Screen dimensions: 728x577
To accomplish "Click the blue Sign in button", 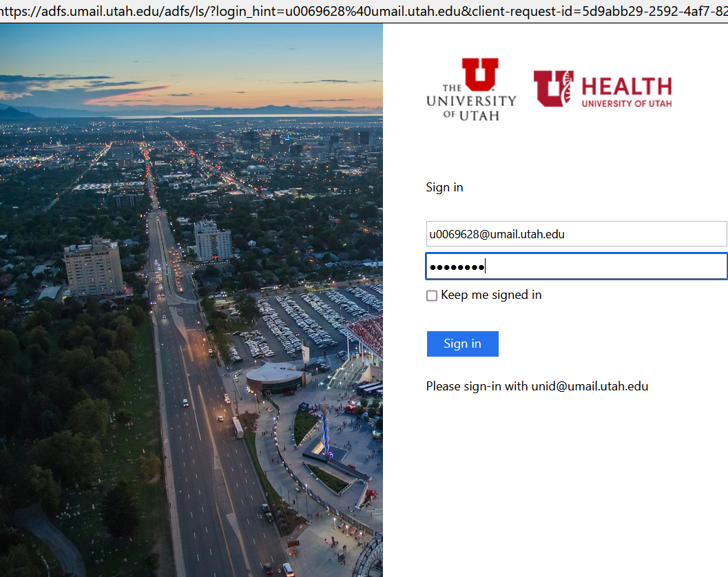I will coord(462,344).
